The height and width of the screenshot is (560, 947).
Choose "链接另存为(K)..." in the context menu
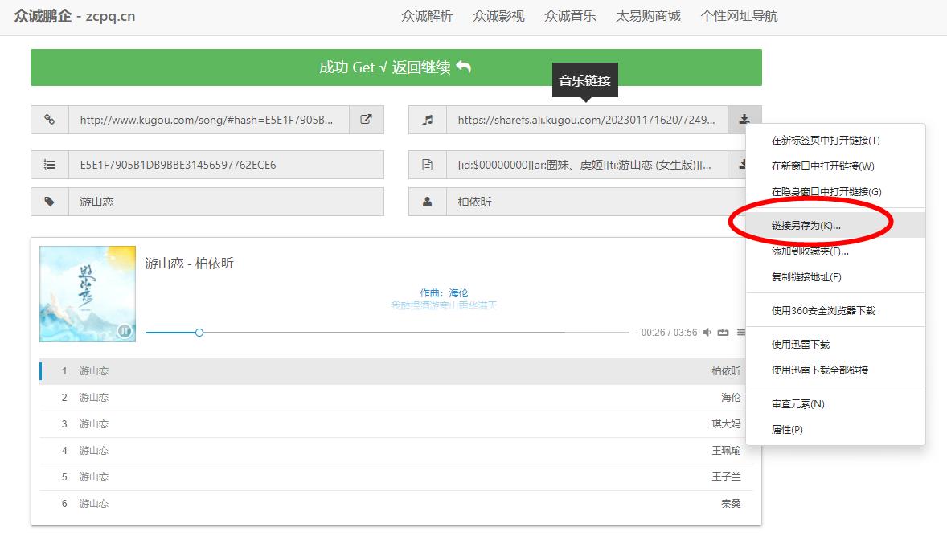point(806,226)
